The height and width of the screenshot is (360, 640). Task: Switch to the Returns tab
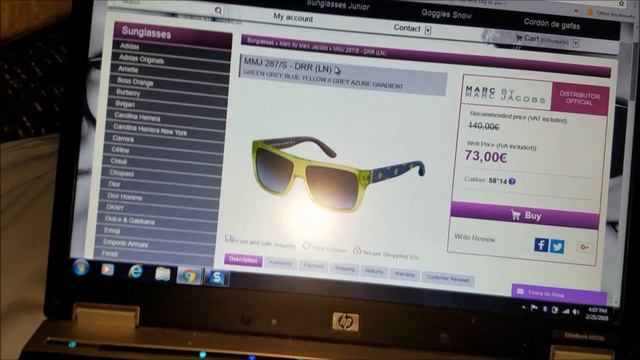[374, 271]
